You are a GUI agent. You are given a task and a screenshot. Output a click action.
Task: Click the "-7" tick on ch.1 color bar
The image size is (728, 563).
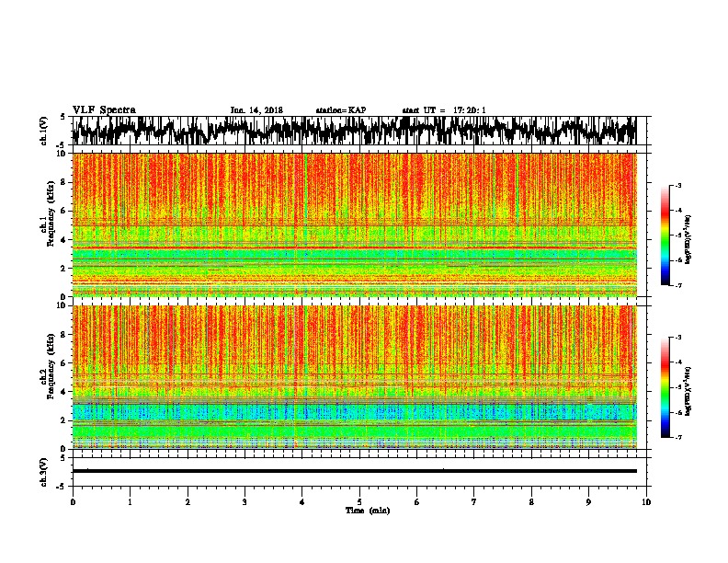click(x=678, y=285)
